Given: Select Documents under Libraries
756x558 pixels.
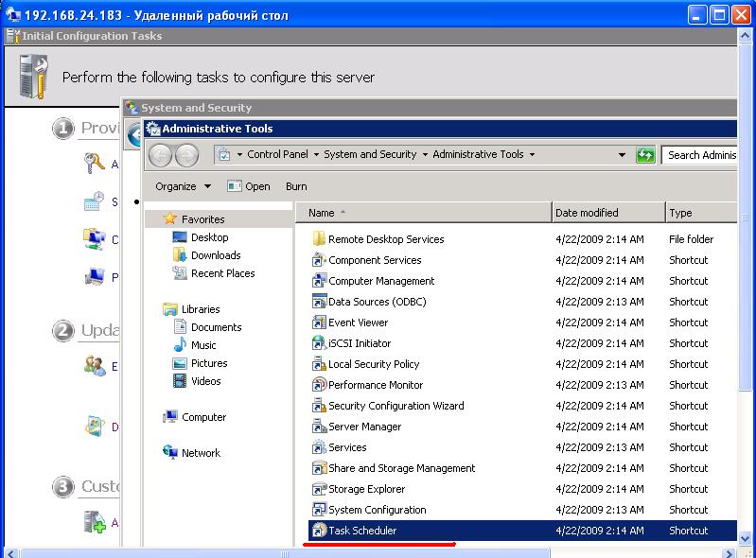Looking at the screenshot, I should click(x=216, y=327).
